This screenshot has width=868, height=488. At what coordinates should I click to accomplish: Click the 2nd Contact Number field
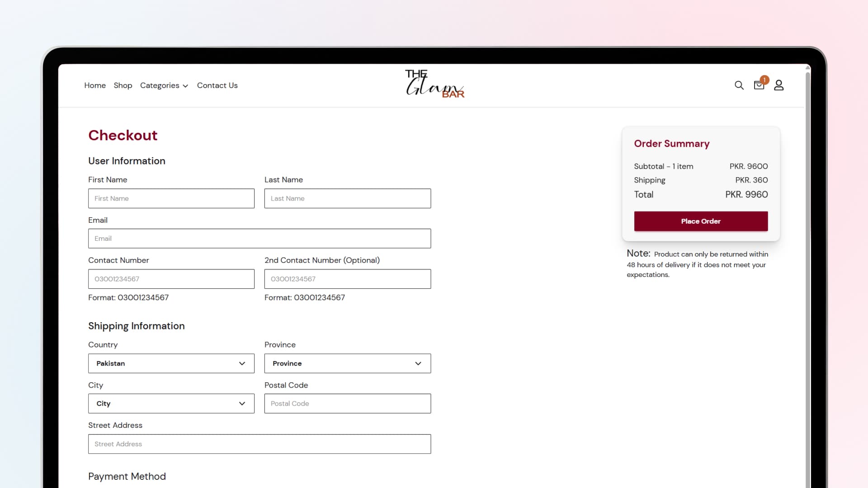347,279
